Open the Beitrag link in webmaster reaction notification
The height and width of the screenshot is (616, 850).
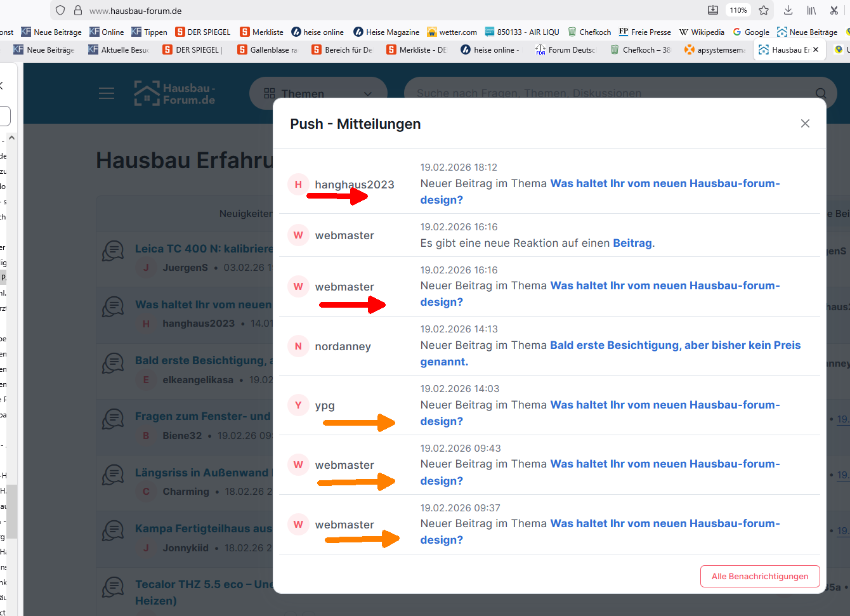click(x=632, y=243)
